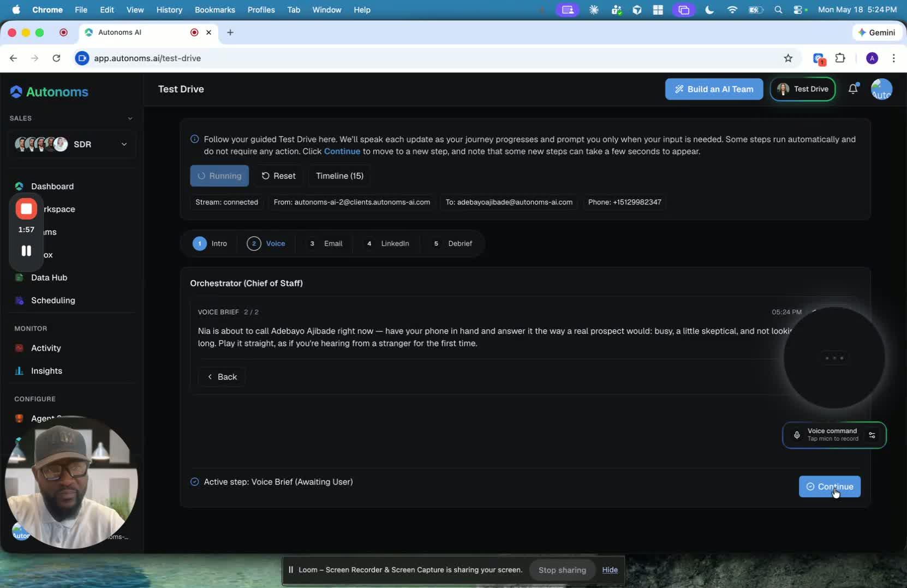
Task: Open the Chrome File menu
Action: pyautogui.click(x=81, y=10)
